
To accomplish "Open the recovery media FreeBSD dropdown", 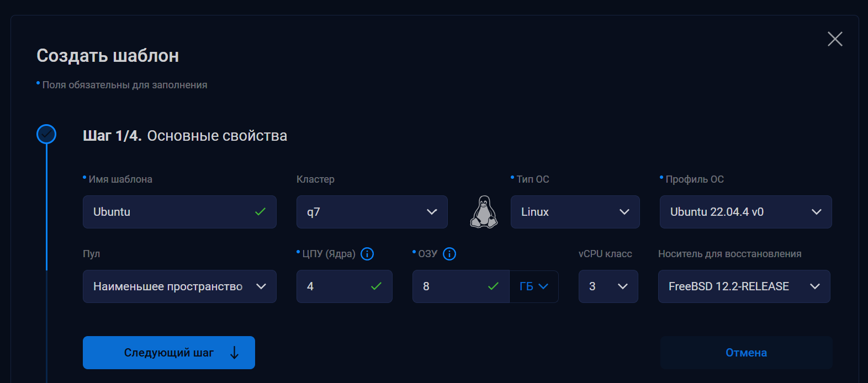I will click(x=744, y=286).
